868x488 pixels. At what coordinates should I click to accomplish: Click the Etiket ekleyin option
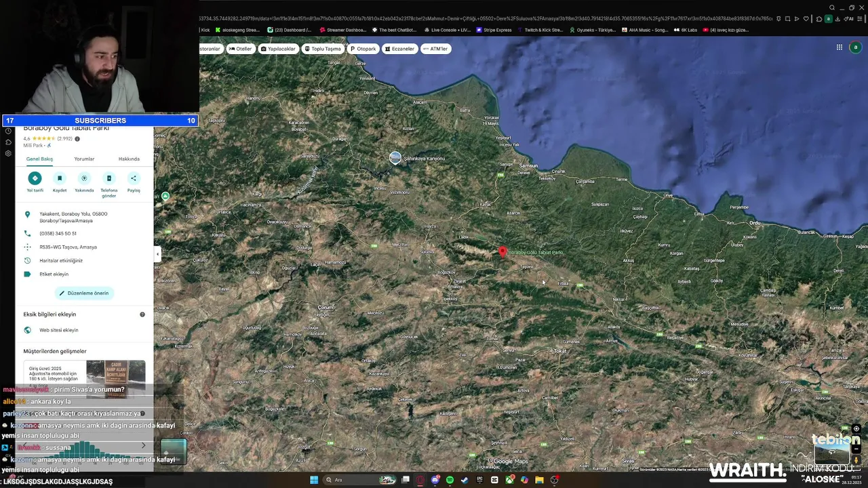[54, 274]
